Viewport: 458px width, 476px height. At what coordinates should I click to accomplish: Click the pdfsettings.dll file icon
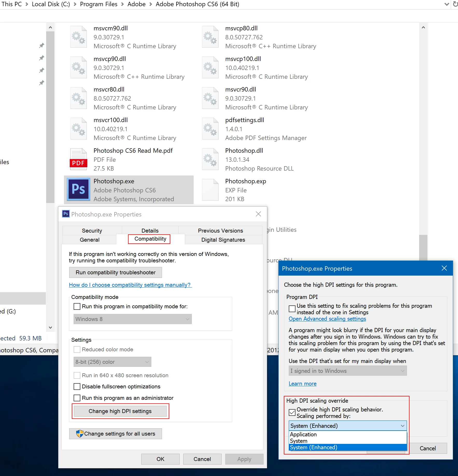coord(210,129)
